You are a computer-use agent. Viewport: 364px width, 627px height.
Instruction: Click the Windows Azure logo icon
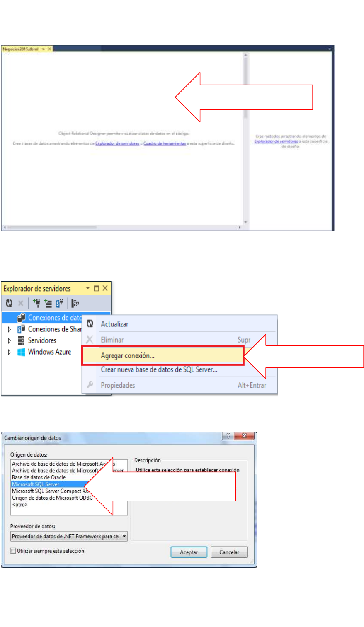[x=21, y=352]
